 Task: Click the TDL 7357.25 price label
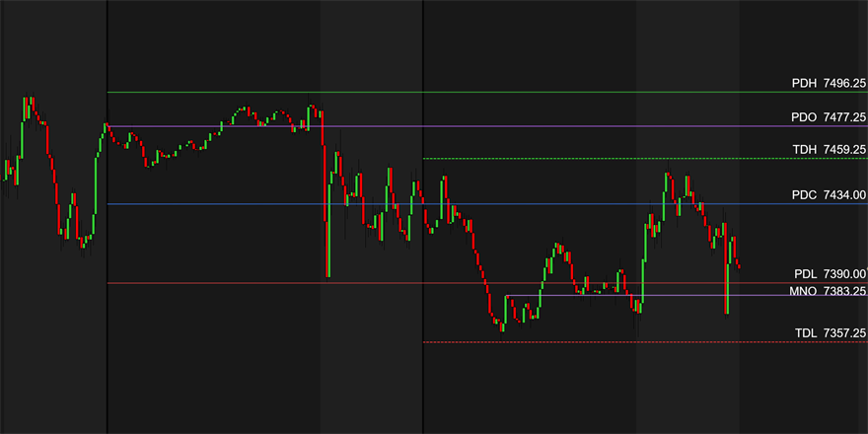point(830,333)
